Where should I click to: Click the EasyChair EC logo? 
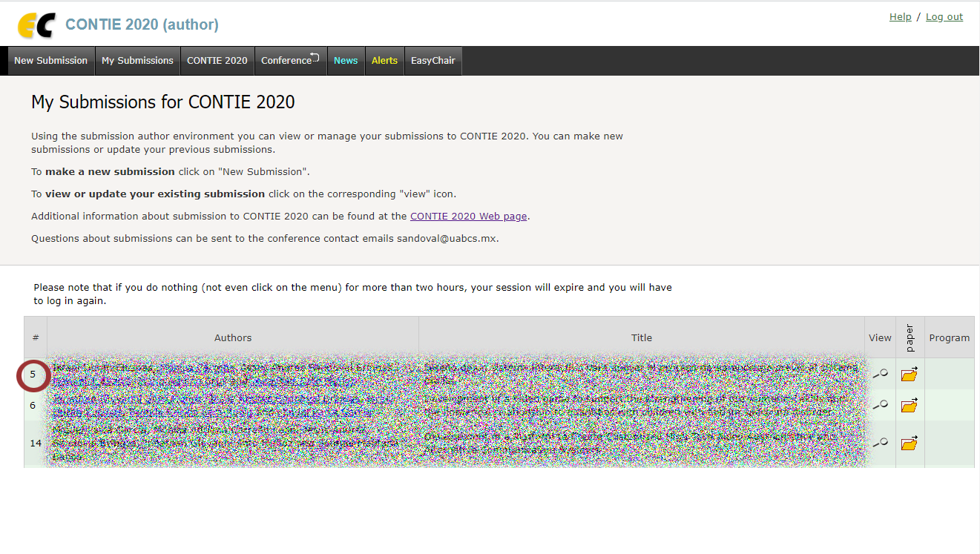tap(36, 25)
